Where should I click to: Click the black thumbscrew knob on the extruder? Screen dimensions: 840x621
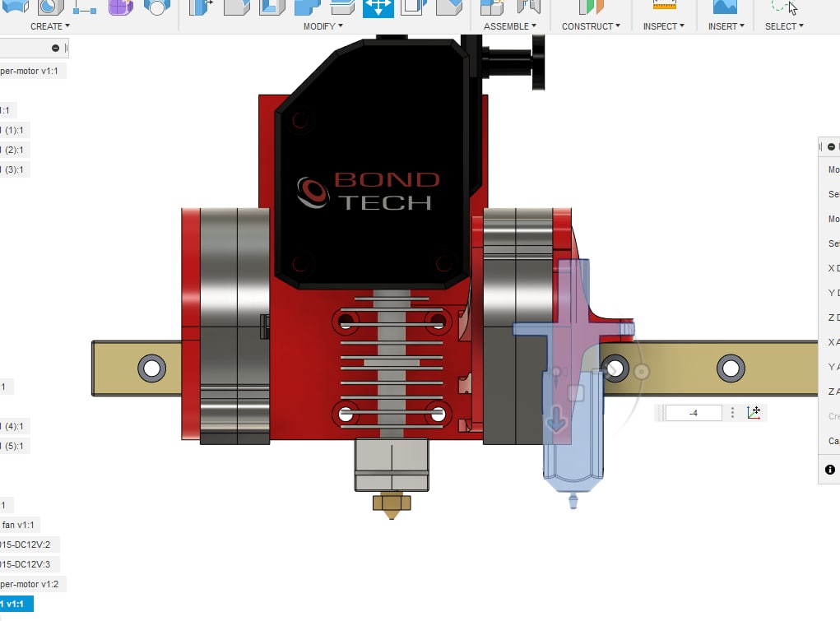coord(538,63)
